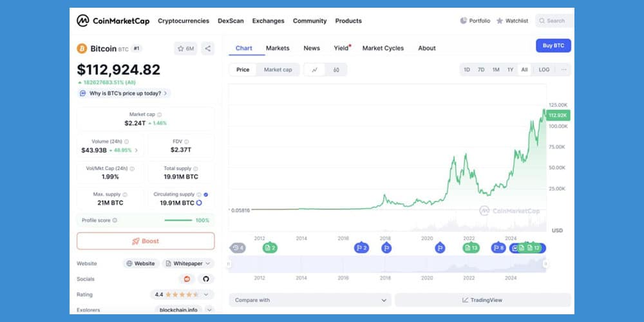Click the blue verified badge by Circulating supply

point(206,194)
